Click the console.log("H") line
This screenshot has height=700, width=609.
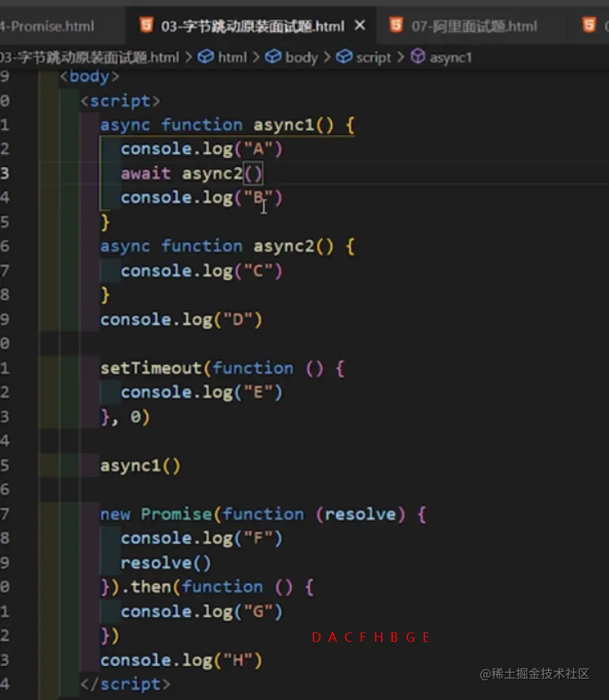click(181, 660)
